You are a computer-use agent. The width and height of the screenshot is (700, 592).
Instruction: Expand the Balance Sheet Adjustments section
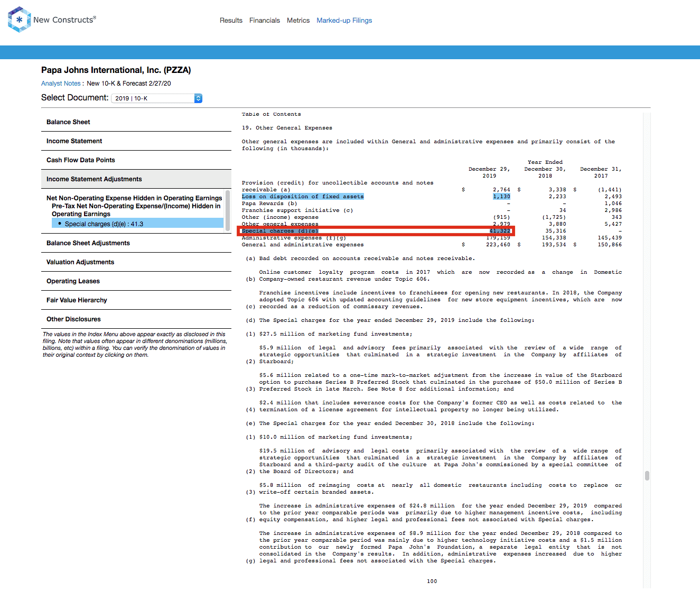[136, 243]
